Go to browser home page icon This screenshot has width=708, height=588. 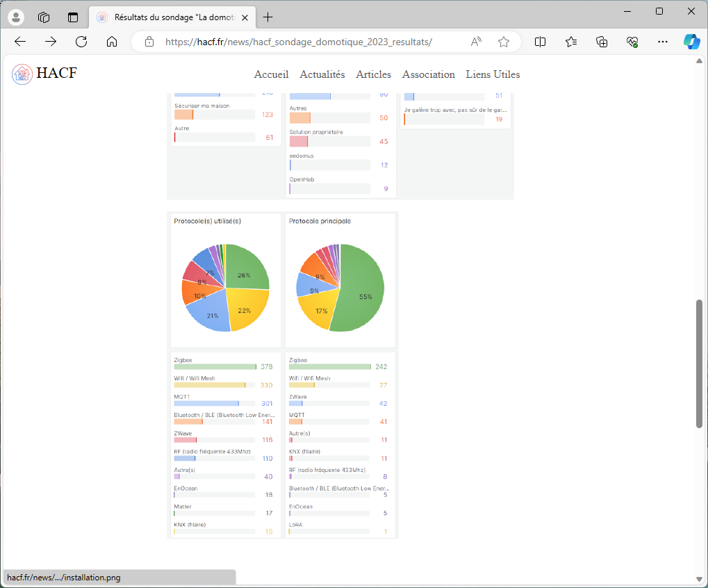pos(112,42)
